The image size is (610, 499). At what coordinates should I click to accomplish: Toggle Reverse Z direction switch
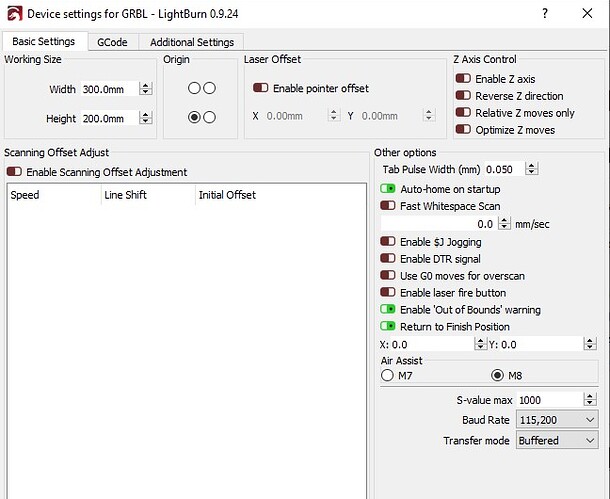pyautogui.click(x=463, y=95)
